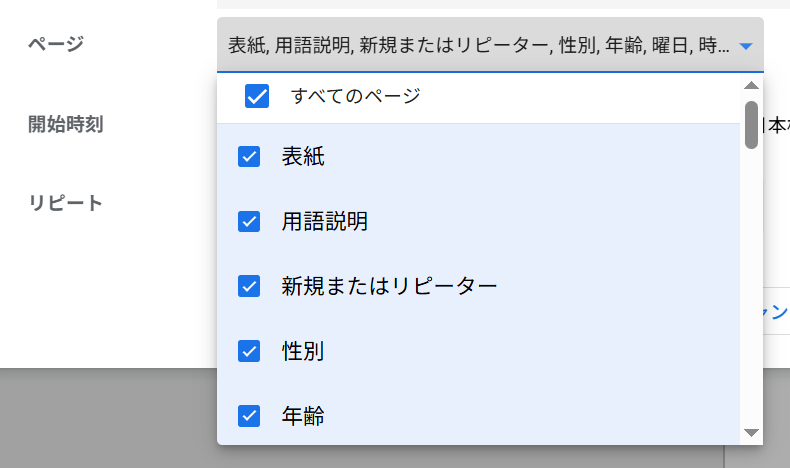The height and width of the screenshot is (468, 790).
Task: Deselect the 新規またはリピーター checkbox
Action: click(249, 286)
